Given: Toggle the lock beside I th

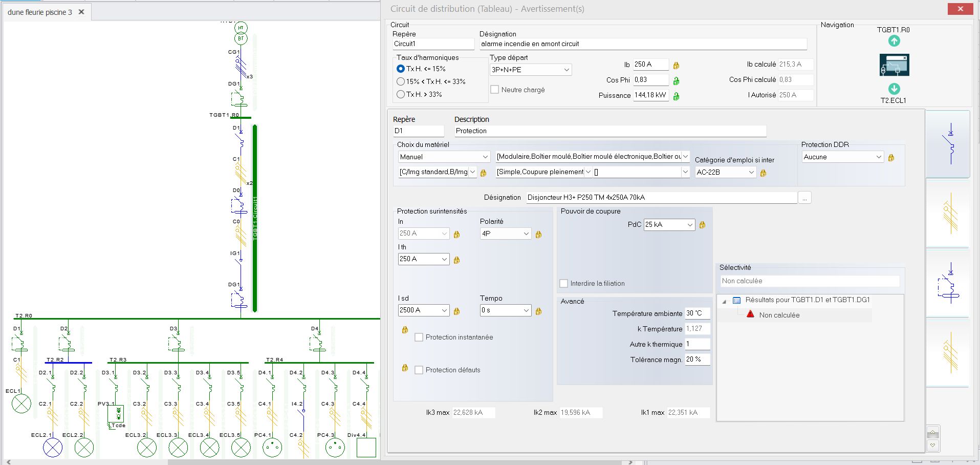Looking at the screenshot, I should click(456, 260).
